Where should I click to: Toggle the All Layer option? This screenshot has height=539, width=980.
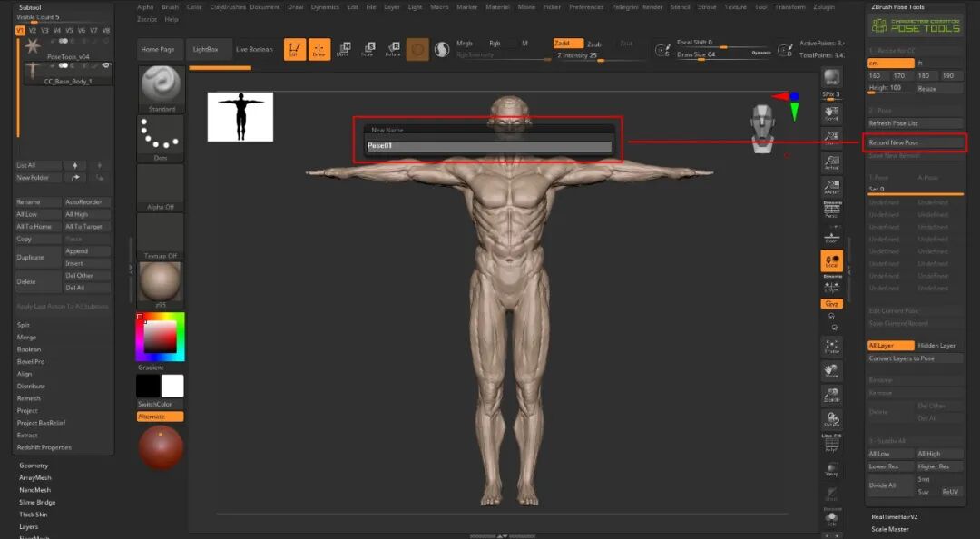click(891, 346)
